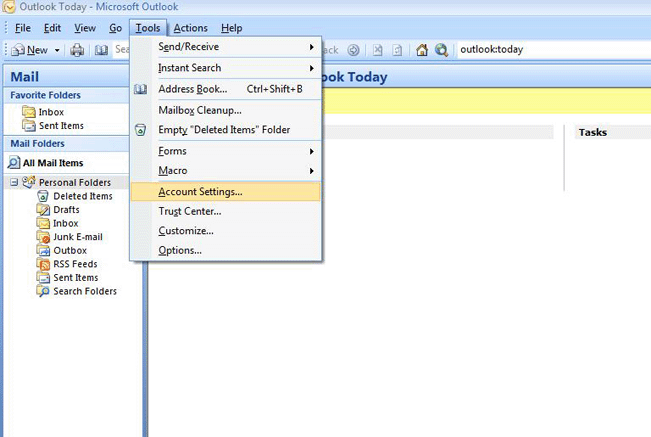Image resolution: width=651 pixels, height=437 pixels.
Task: Click the Stop loading icon
Action: [377, 50]
